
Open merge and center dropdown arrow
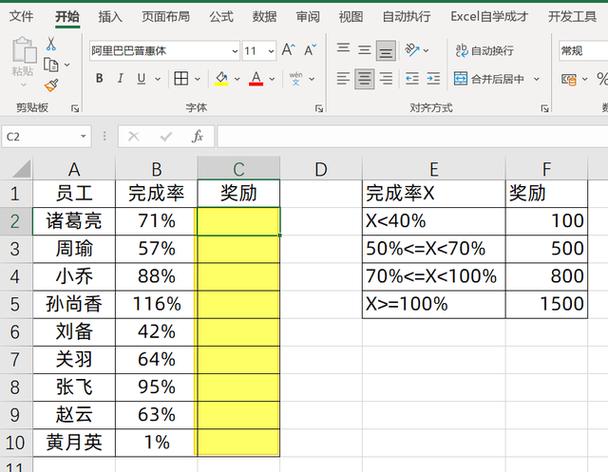tap(537, 79)
